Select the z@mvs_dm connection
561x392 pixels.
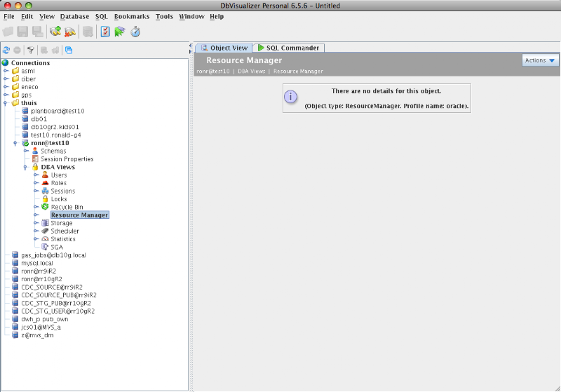pyautogui.click(x=37, y=335)
